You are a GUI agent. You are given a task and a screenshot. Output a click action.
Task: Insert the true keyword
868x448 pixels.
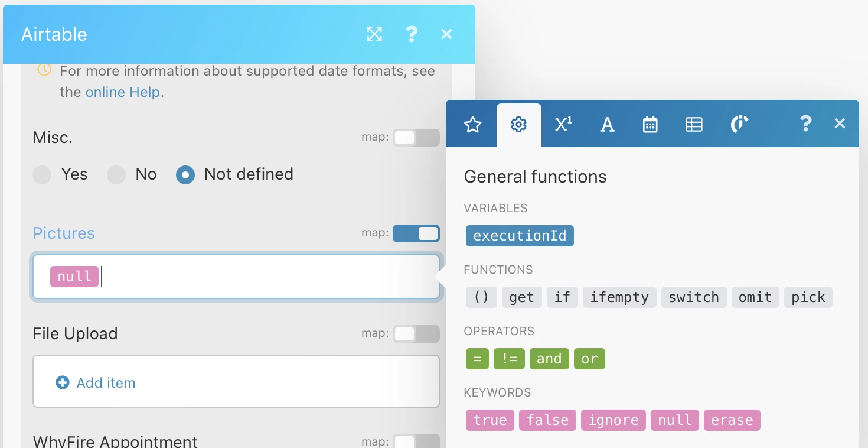[490, 420]
